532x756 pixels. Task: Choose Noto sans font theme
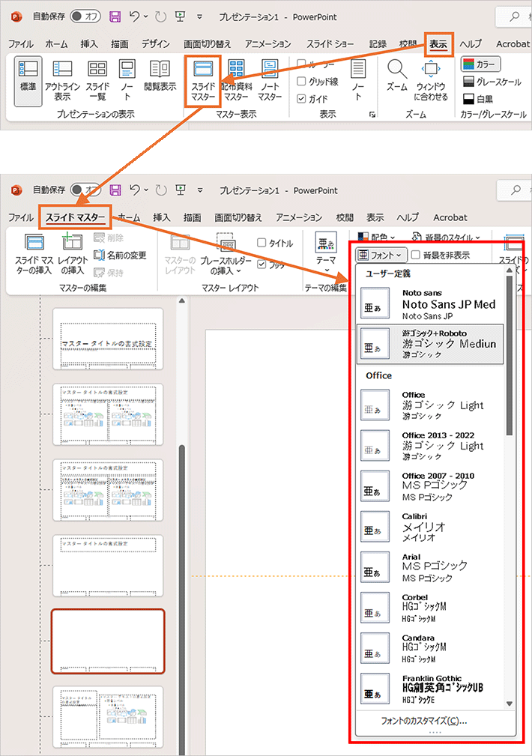(x=432, y=303)
